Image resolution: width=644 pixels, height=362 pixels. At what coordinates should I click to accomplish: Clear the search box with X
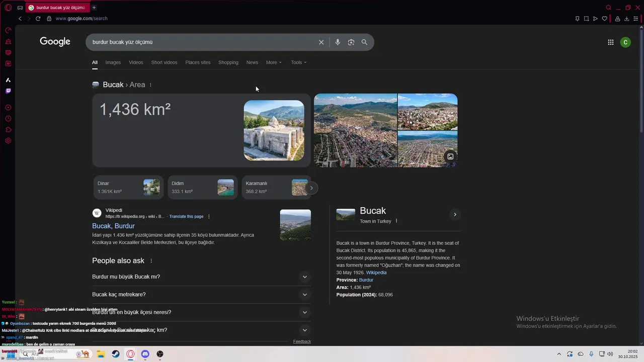pos(321,42)
